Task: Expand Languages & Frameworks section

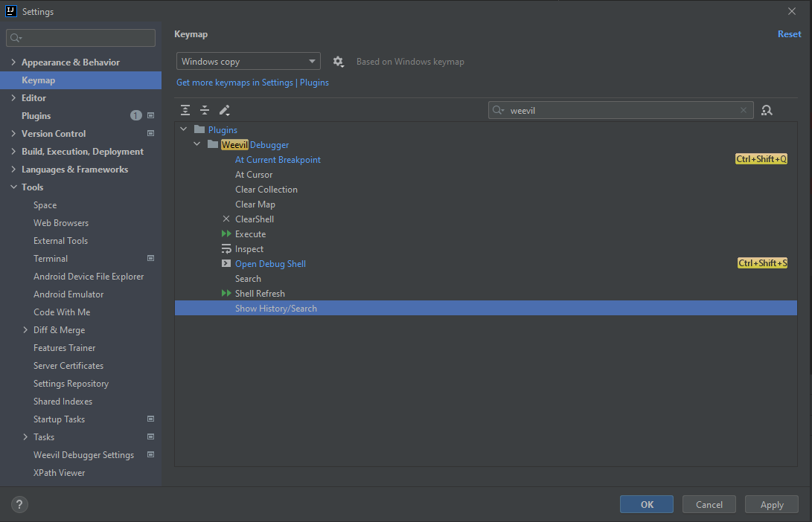Action: (13, 170)
